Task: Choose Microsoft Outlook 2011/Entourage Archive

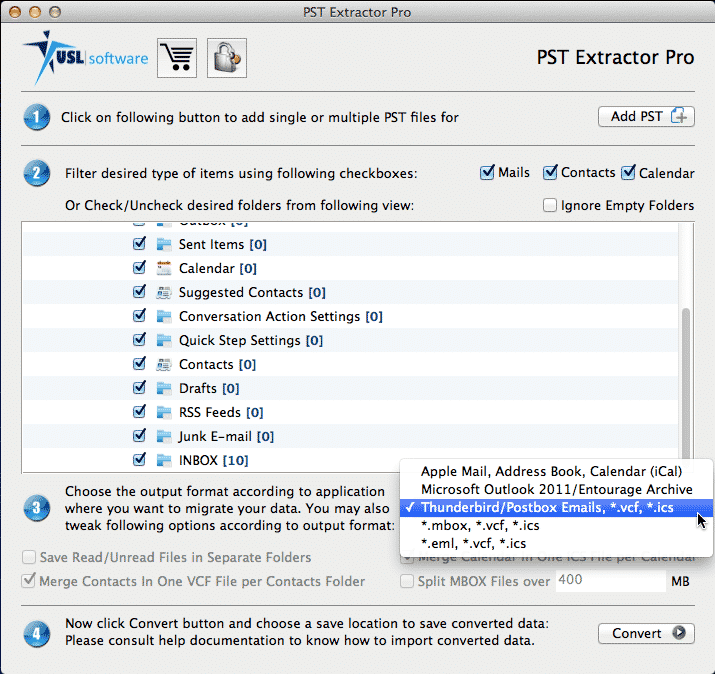Action: [556, 489]
